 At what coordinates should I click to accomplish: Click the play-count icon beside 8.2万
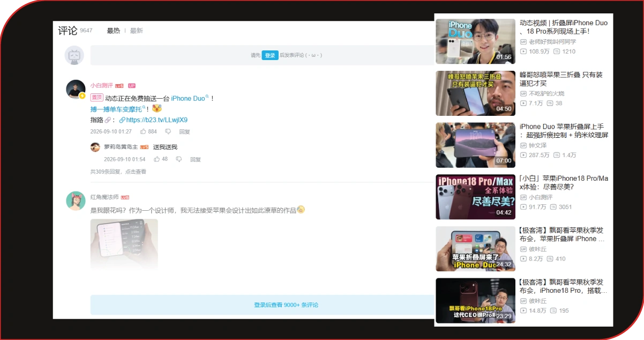pyautogui.click(x=523, y=258)
